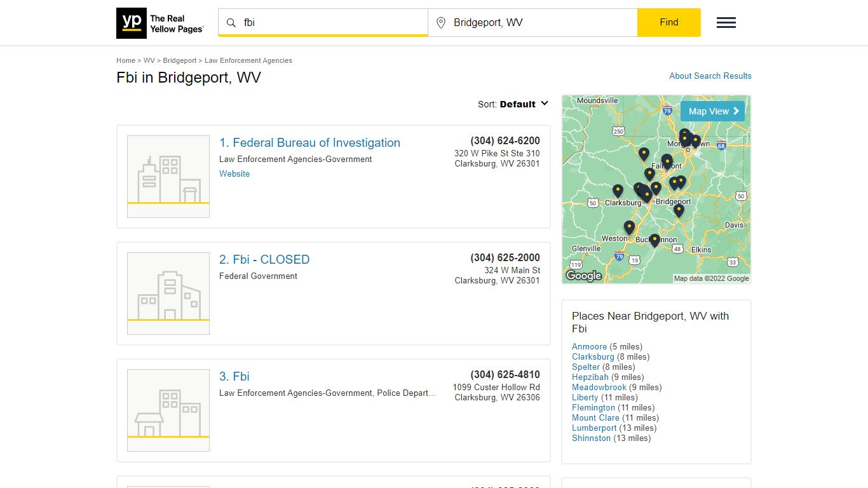Click the search magnifier icon
The height and width of the screenshot is (488, 868).
click(x=231, y=23)
